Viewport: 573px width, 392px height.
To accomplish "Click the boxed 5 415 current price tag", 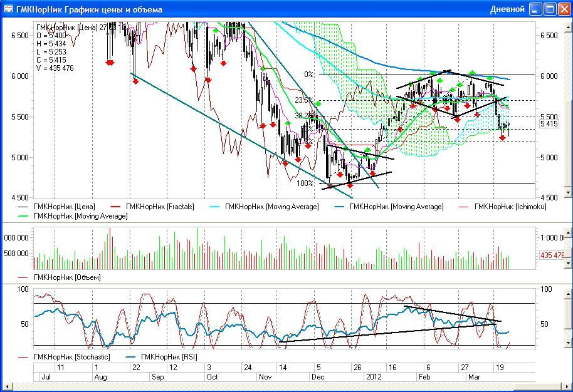I will click(549, 124).
